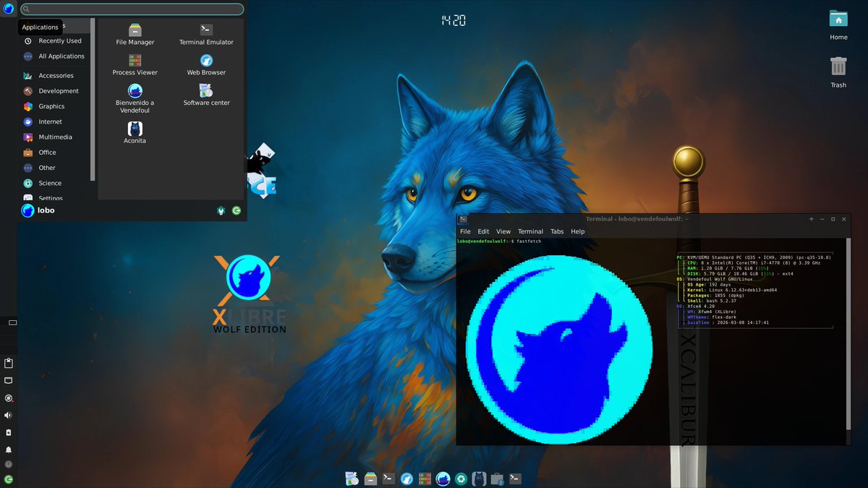Open power manager battery icon in left panel
868x488 pixels.
[9, 432]
